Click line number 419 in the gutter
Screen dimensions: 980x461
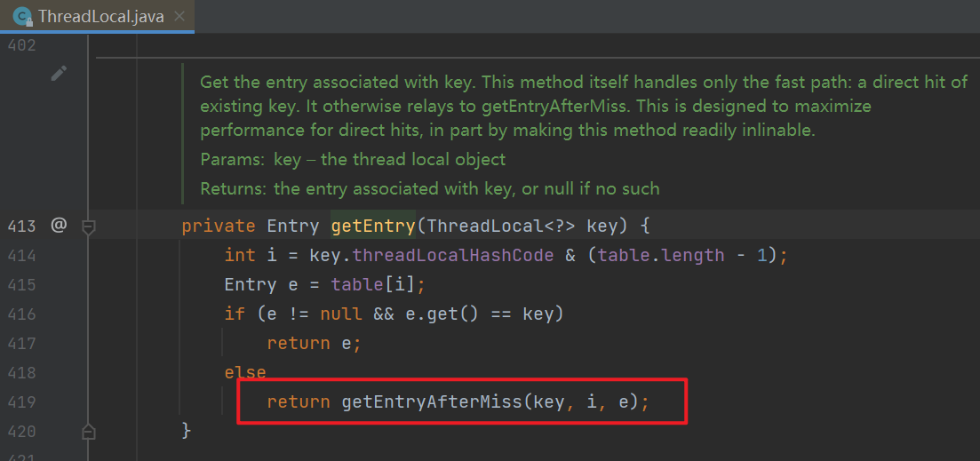[21, 402]
